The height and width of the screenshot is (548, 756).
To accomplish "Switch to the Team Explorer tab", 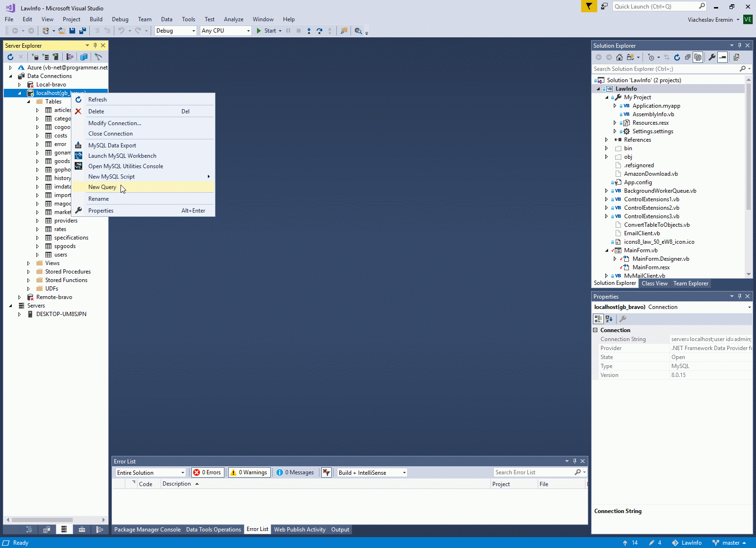I will pos(691,283).
